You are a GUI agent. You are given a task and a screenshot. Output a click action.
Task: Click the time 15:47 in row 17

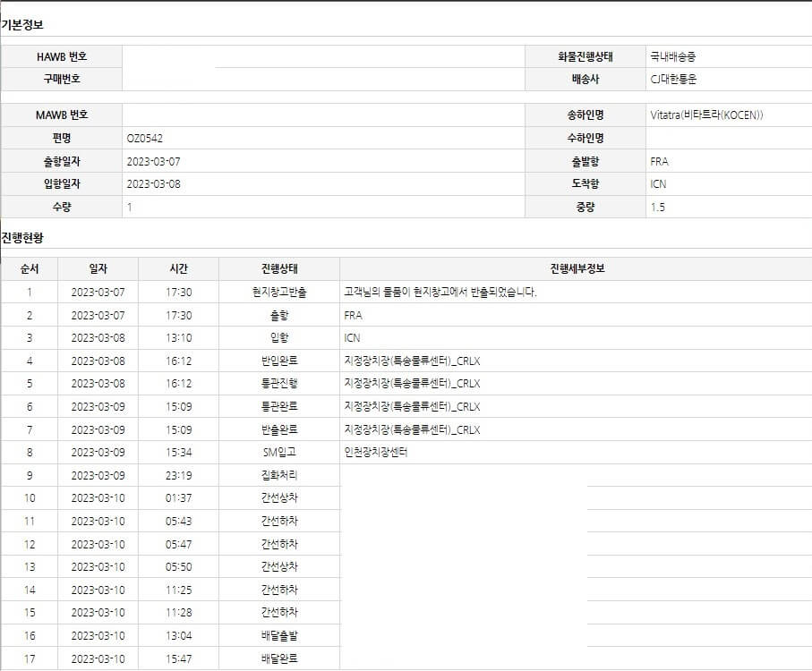[x=179, y=658]
